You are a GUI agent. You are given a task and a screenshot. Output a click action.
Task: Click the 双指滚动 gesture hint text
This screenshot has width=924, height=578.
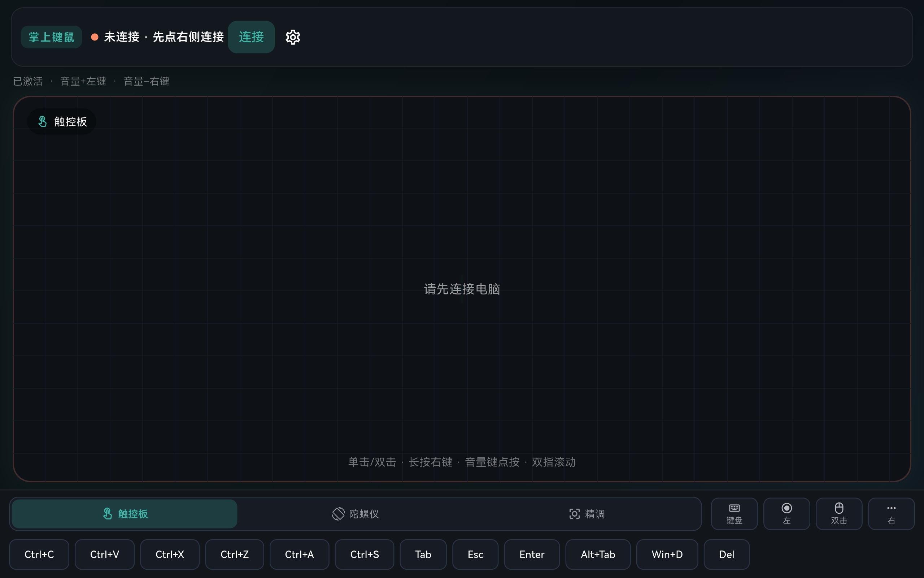(x=554, y=462)
